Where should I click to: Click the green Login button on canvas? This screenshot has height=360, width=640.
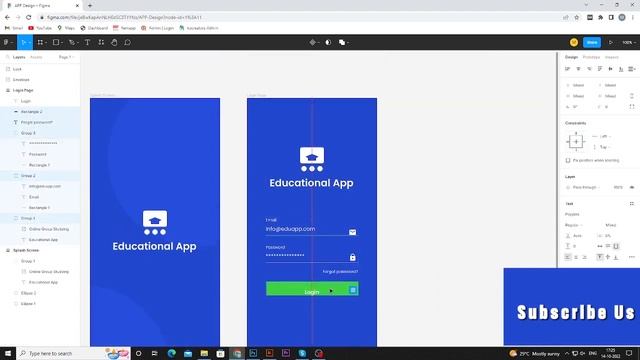(312, 289)
